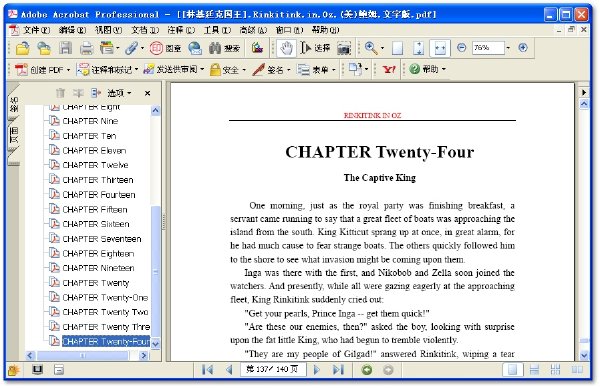Click the document scroll down arrow

(x=584, y=355)
